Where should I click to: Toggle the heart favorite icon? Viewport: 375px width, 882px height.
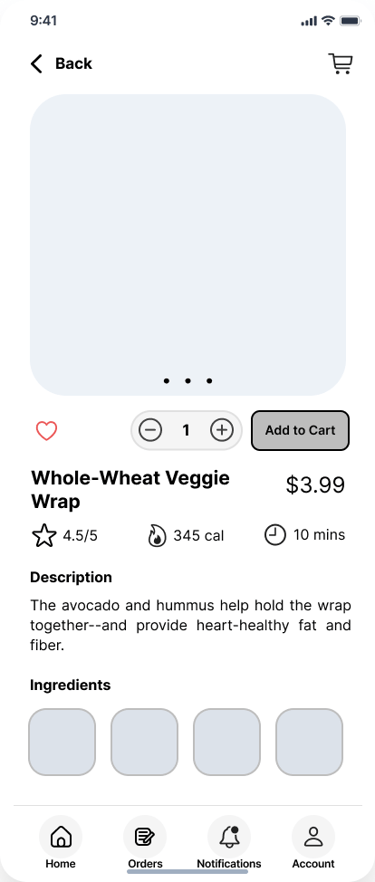[x=47, y=431]
